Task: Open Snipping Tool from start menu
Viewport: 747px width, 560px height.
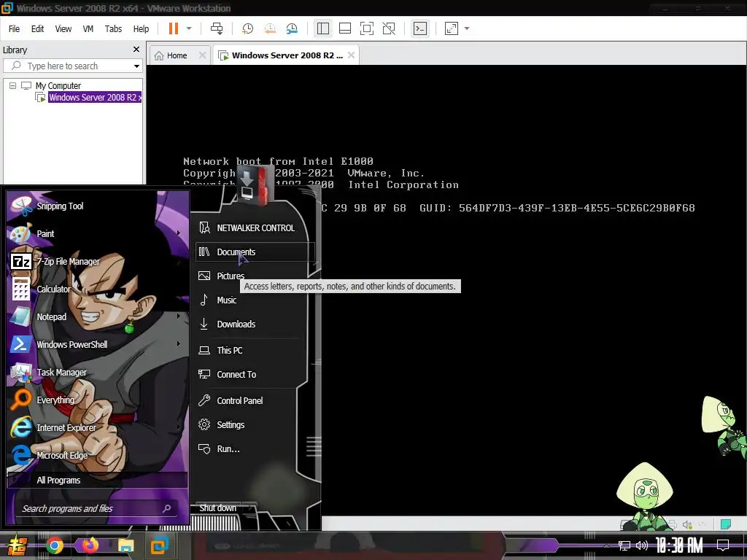Action: point(60,206)
